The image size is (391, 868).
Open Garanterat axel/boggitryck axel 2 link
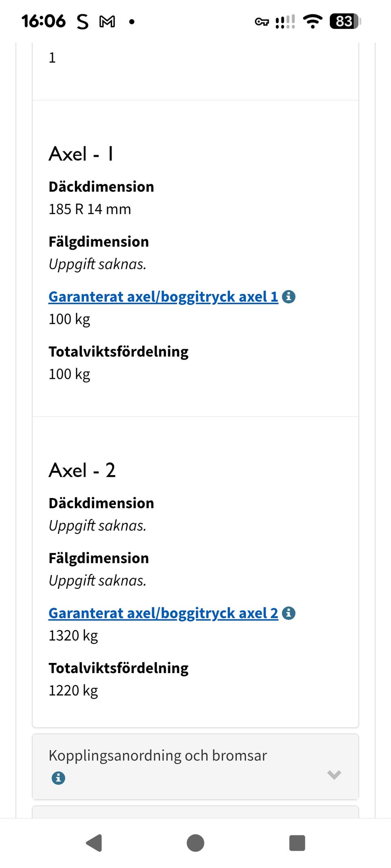tap(163, 613)
